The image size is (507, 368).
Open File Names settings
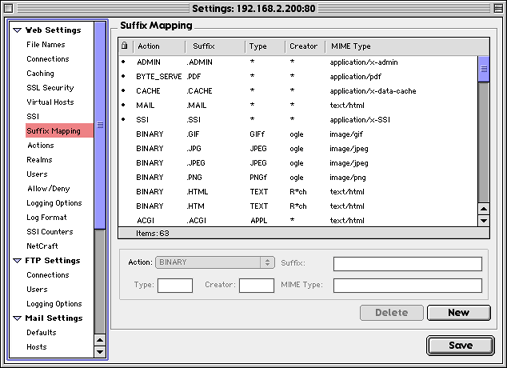pyautogui.click(x=46, y=44)
